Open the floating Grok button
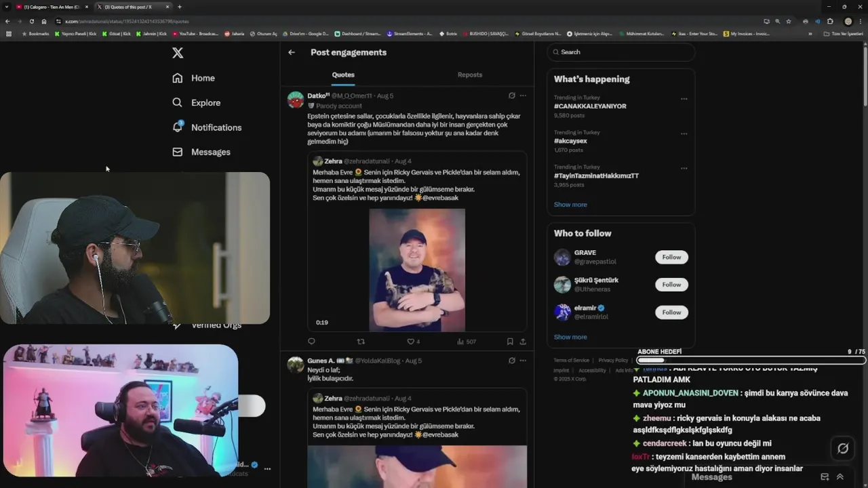The width and height of the screenshot is (868, 488). coord(843,448)
